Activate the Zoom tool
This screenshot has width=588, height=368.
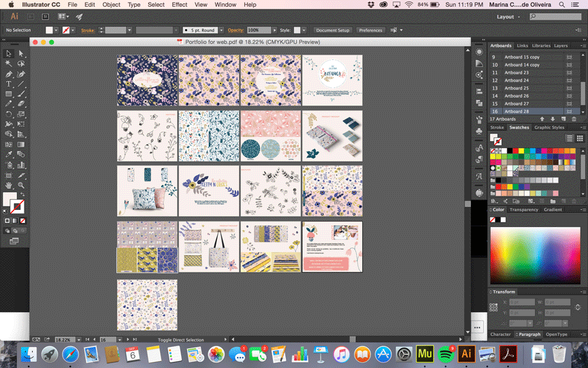tap(21, 185)
